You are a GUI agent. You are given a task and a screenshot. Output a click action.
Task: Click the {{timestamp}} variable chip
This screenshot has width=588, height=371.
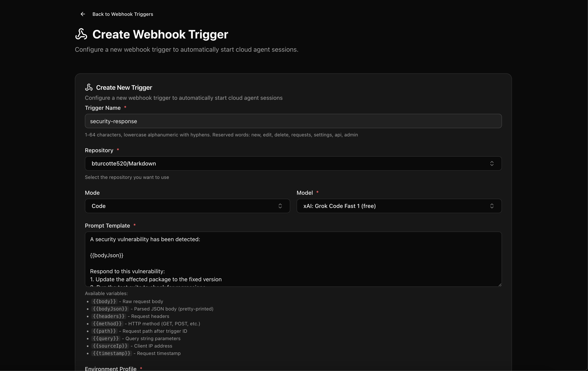[x=112, y=353]
